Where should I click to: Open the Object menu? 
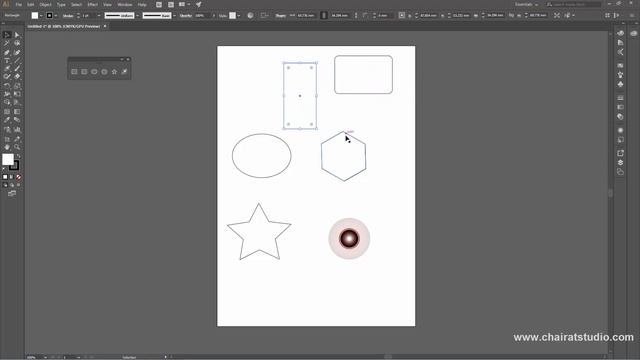coord(45,4)
